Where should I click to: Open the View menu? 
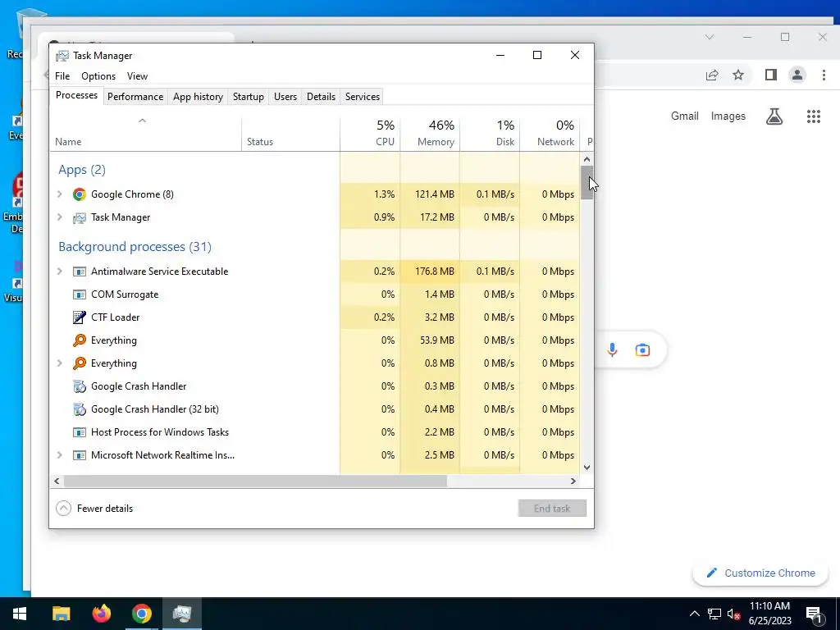pos(137,76)
